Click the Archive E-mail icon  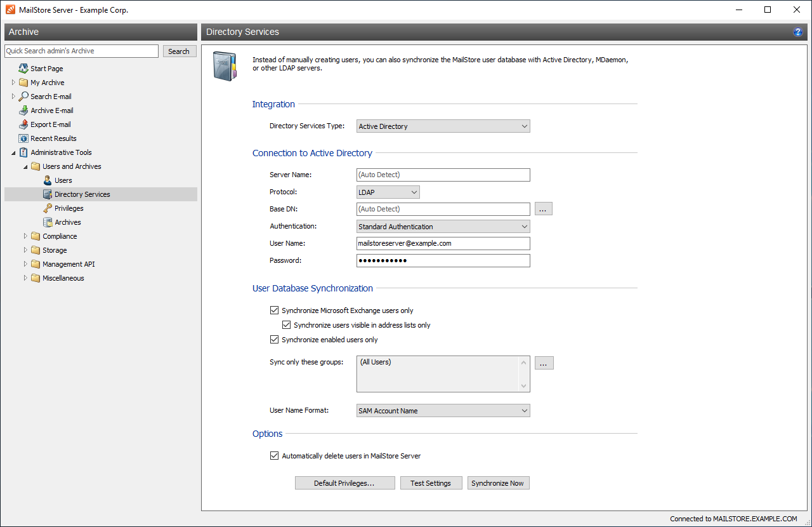click(23, 110)
